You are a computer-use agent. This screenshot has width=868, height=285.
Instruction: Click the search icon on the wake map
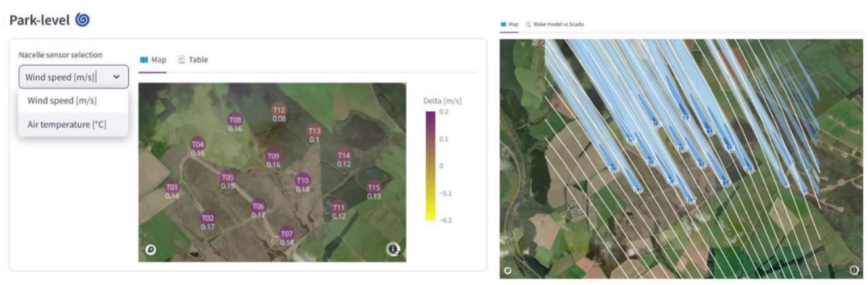[x=507, y=271]
